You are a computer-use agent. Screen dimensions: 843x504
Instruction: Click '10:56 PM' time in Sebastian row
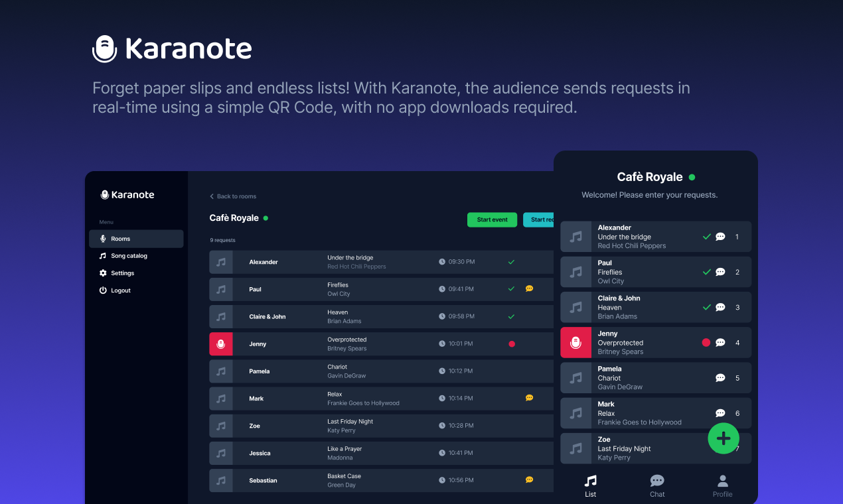pos(461,480)
